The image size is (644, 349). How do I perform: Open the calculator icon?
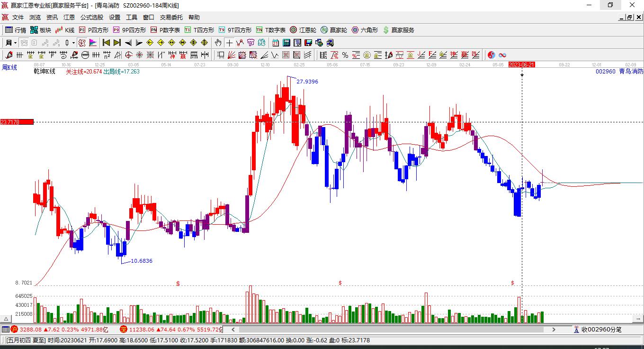(x=286, y=43)
